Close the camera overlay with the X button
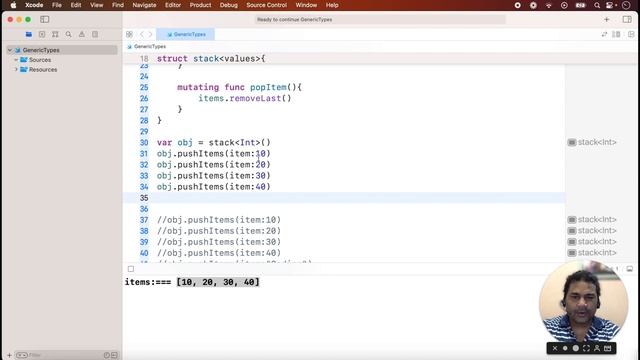The height and width of the screenshot is (360, 640). pyautogui.click(x=555, y=348)
